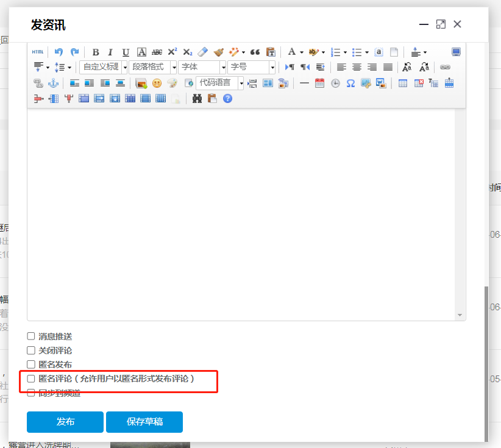Open the 代码语言 code language dropdown
Viewport: 501px width, 448px height.
pos(218,82)
